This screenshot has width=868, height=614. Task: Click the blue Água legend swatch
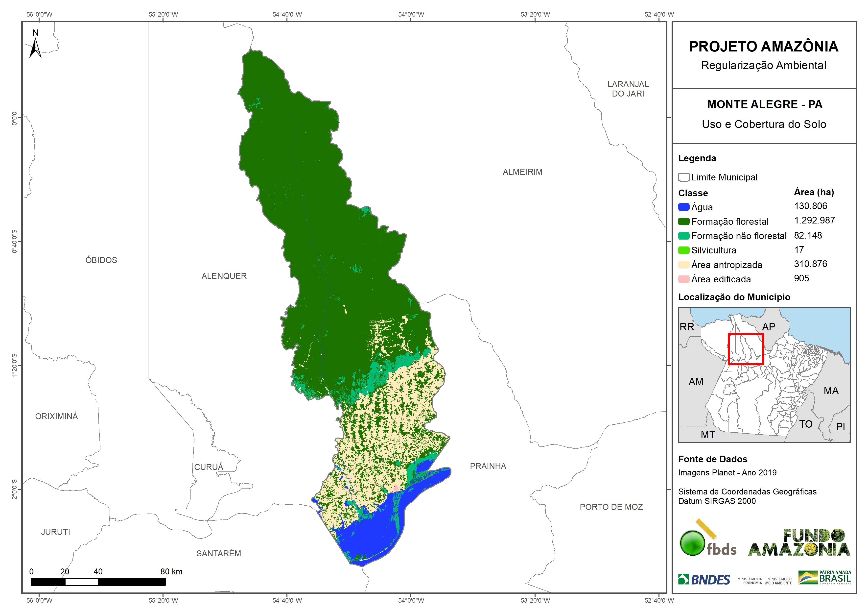point(683,207)
